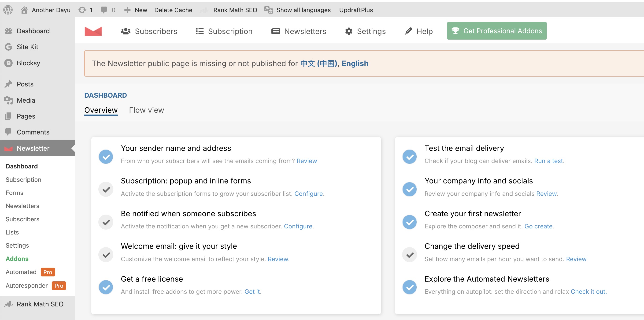Click checkmark for sender name and address
This screenshot has width=644, height=320.
(106, 157)
